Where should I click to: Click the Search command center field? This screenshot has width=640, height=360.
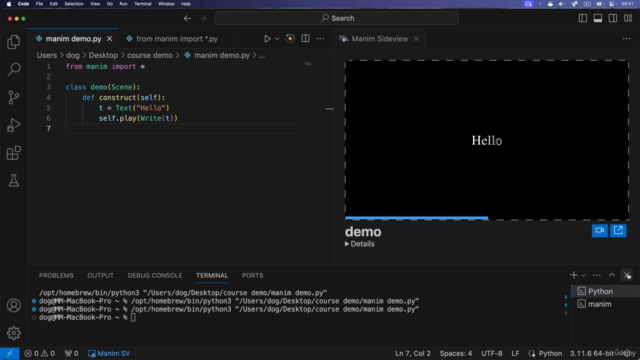337,18
